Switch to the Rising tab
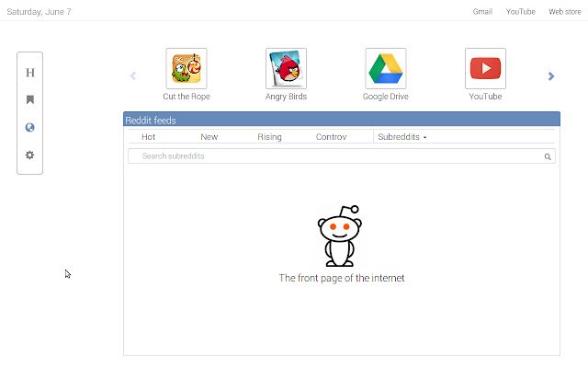The height and width of the screenshot is (368, 588). coord(269,137)
